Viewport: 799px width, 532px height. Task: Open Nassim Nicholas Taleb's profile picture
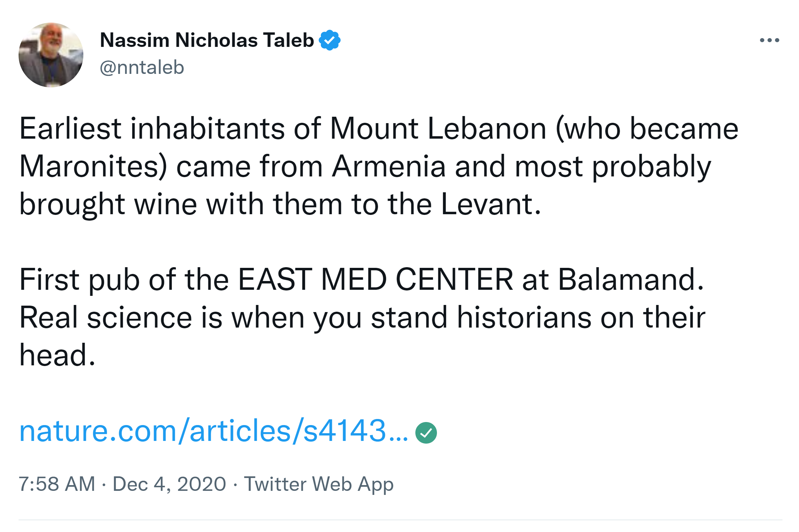point(51,55)
